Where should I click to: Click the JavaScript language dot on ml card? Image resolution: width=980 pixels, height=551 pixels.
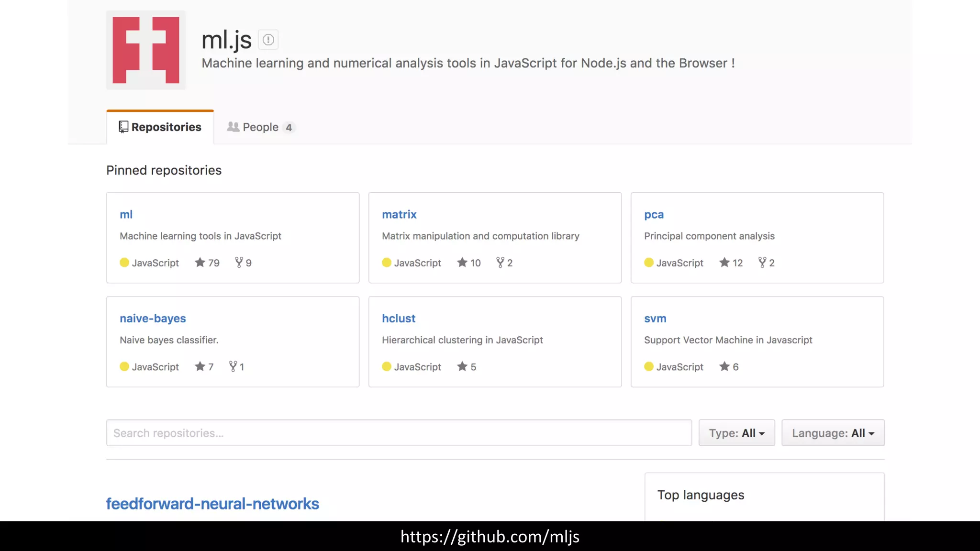[x=124, y=263]
